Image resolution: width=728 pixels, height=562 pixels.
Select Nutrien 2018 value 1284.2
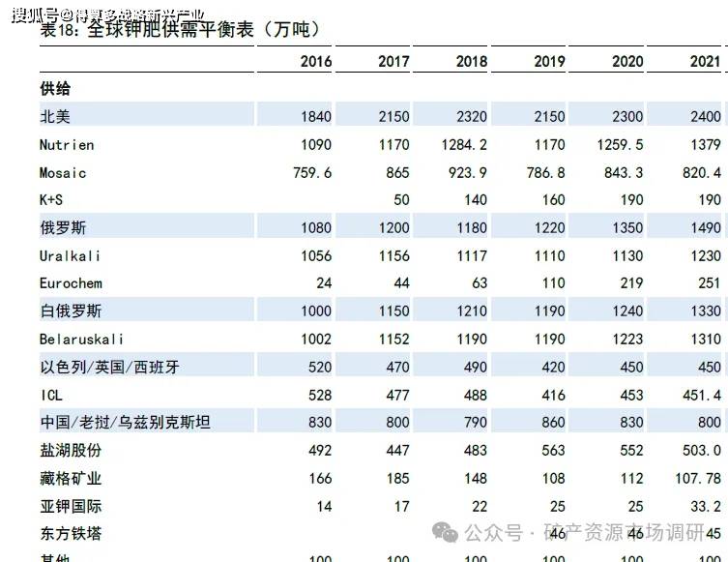[x=464, y=145]
